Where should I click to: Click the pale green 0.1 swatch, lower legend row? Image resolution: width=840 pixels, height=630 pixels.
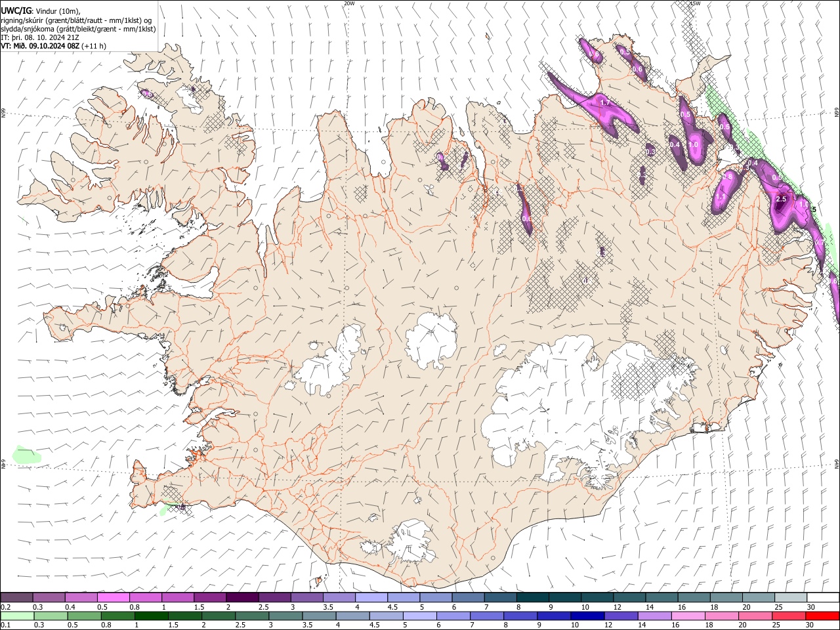pyautogui.click(x=17, y=616)
